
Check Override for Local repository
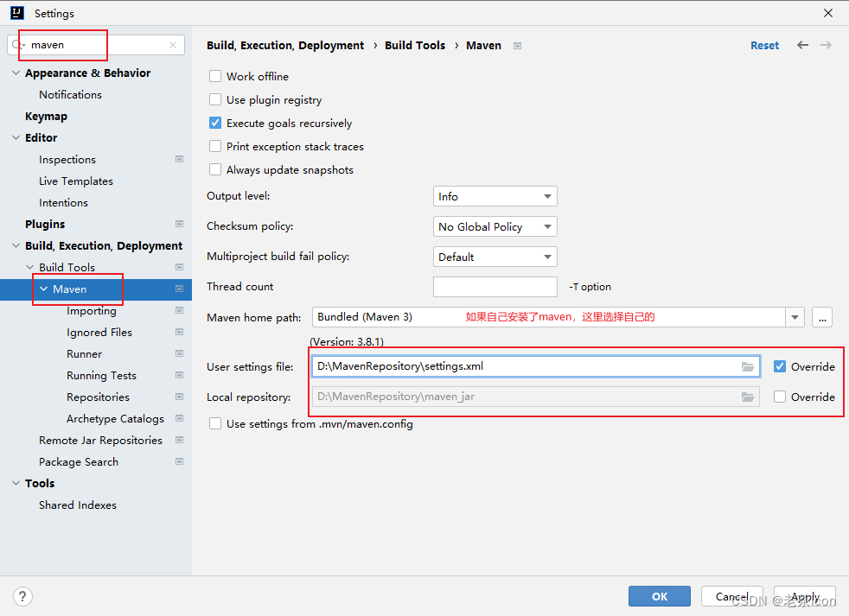(x=780, y=397)
